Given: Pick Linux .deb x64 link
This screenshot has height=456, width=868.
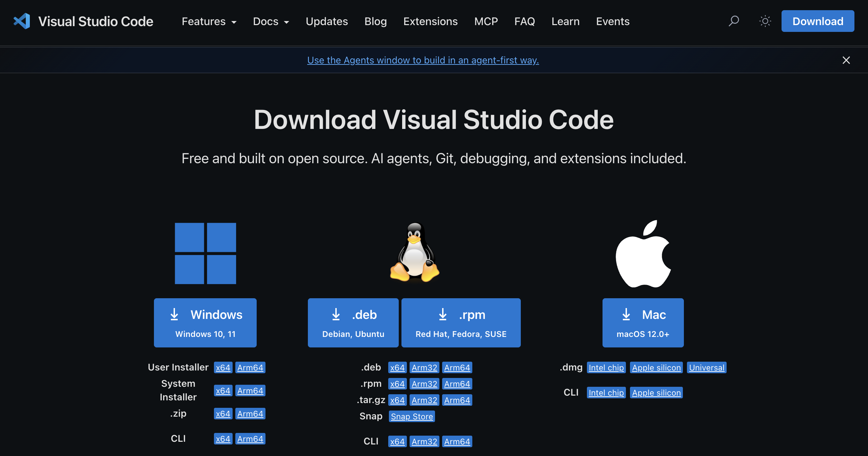Looking at the screenshot, I should [x=397, y=367].
